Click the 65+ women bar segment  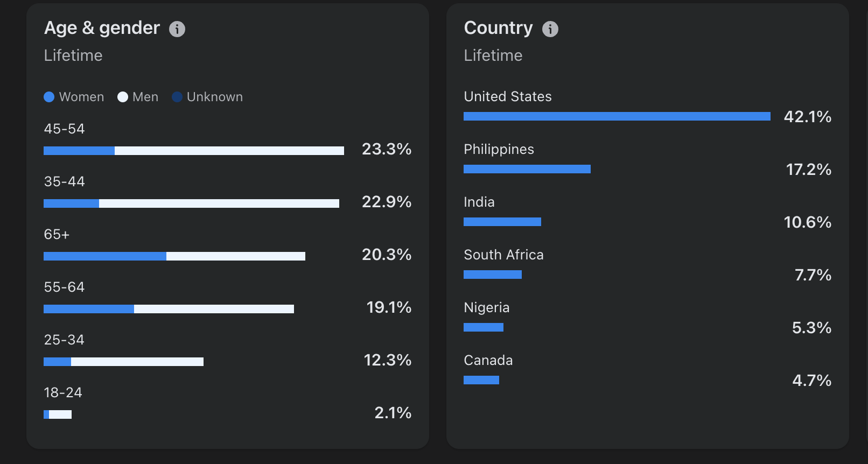pos(105,256)
